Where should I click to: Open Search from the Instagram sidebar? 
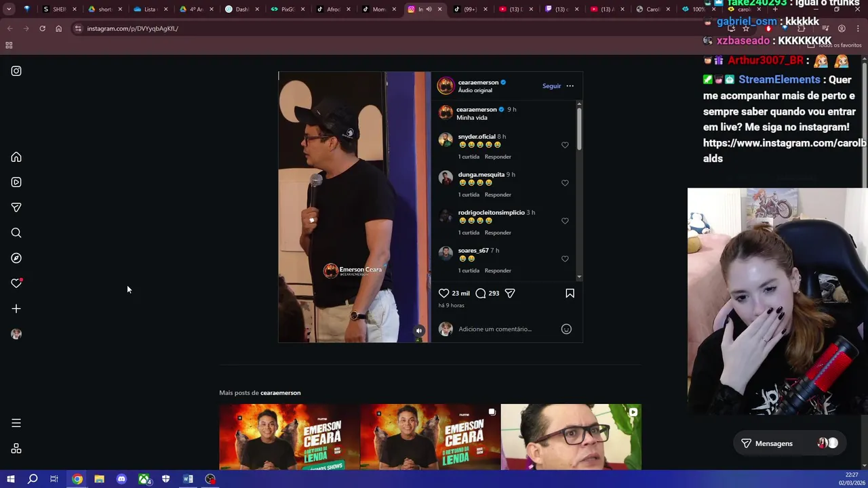click(x=16, y=233)
